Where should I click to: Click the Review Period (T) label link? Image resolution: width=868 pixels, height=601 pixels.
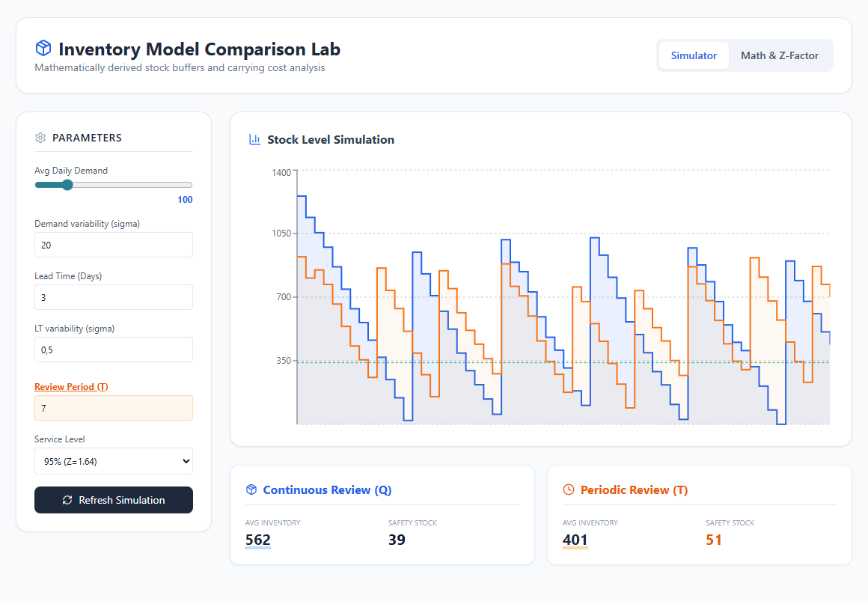click(x=71, y=387)
